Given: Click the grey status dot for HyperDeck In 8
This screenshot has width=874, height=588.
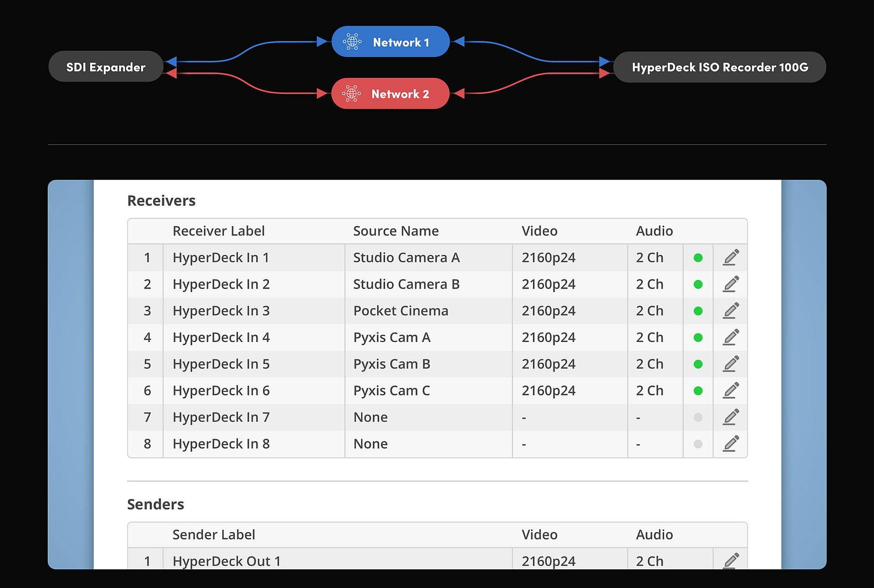Looking at the screenshot, I should click(698, 444).
